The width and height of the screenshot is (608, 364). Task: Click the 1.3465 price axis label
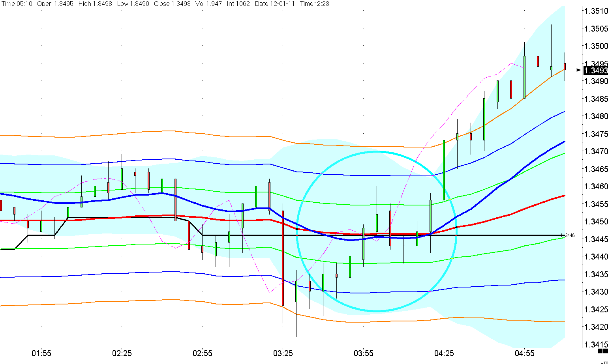[596, 169]
